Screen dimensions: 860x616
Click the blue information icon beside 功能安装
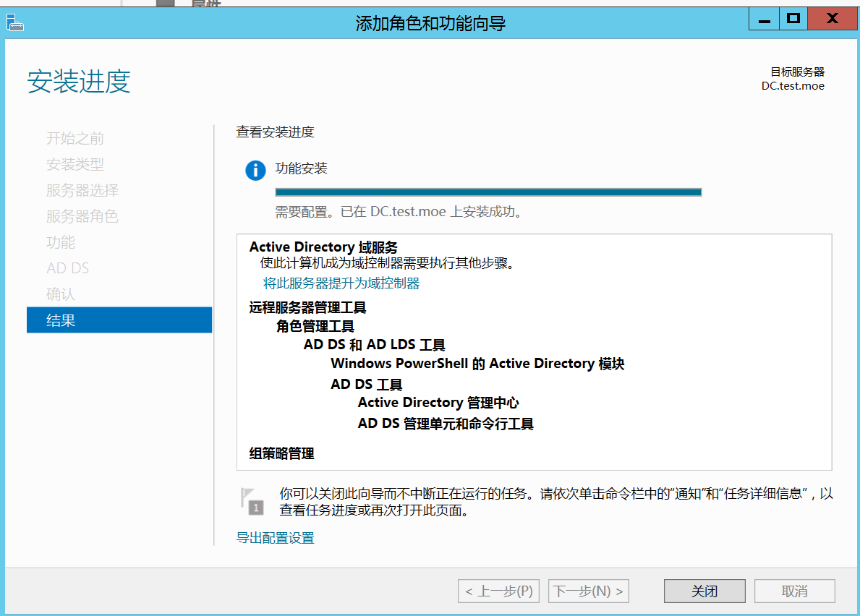(255, 171)
